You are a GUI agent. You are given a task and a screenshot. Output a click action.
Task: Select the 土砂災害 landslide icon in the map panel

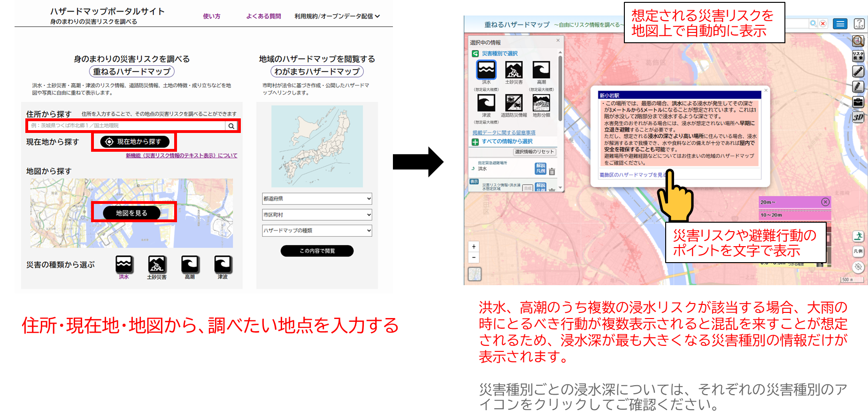pyautogui.click(x=514, y=70)
